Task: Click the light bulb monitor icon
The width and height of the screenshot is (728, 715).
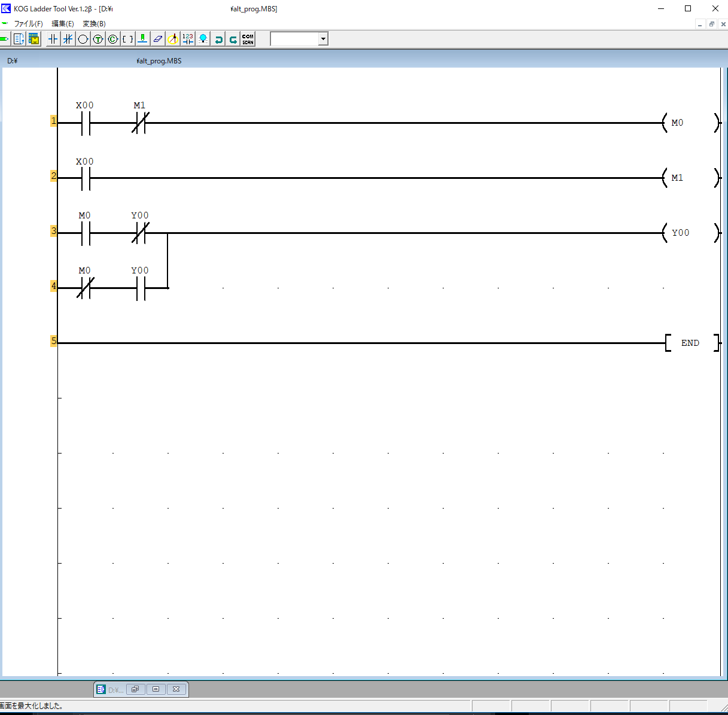Action: 203,39
